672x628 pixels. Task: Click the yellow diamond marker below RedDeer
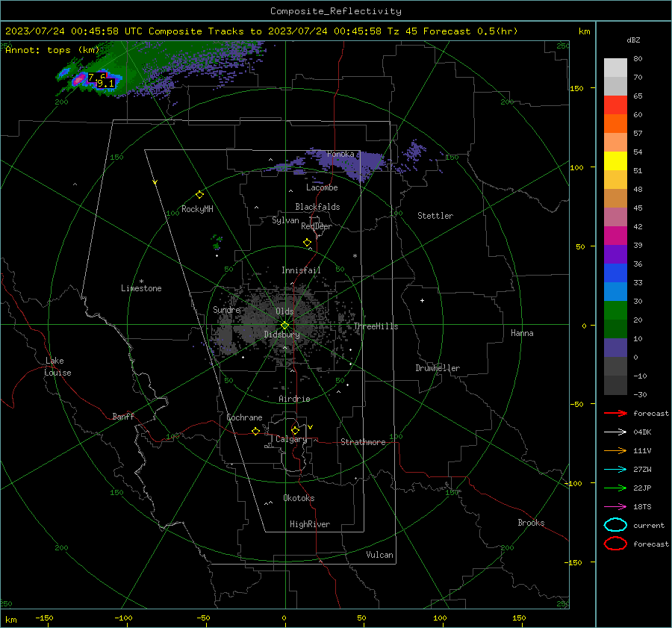(307, 243)
